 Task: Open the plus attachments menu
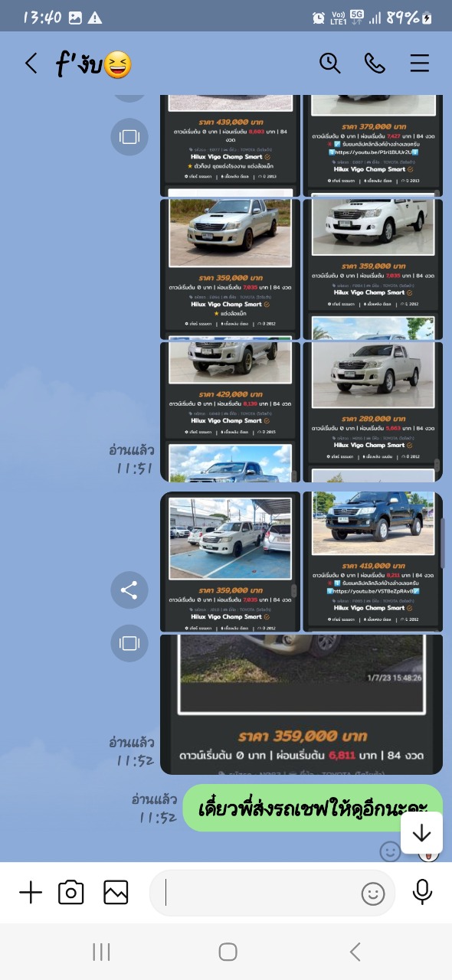click(x=31, y=893)
